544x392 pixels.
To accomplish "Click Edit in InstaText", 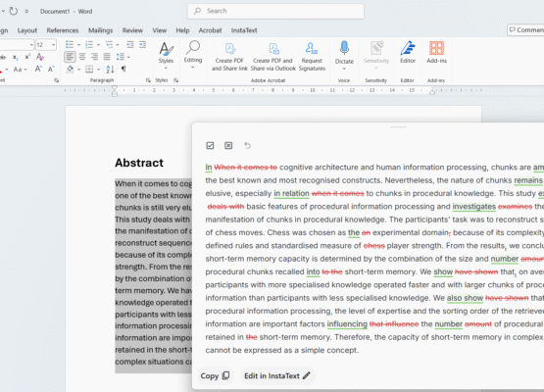I will point(276,375).
